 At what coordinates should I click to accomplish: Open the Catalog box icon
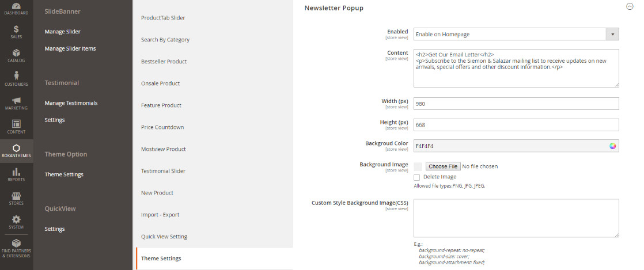click(x=17, y=53)
